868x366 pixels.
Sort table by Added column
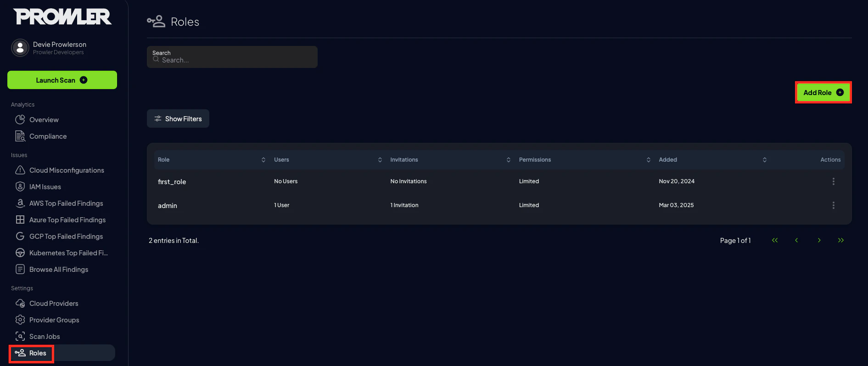point(765,160)
